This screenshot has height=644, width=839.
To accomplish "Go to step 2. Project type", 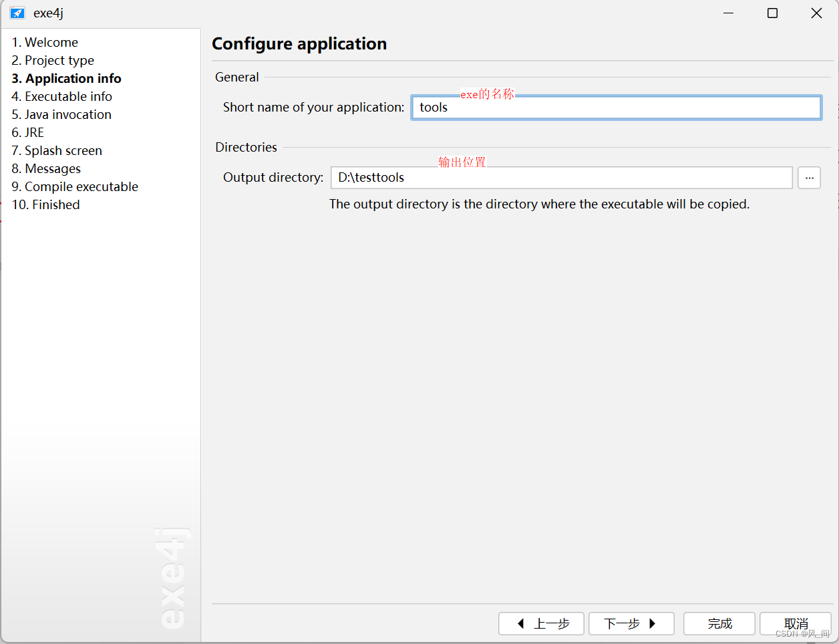I will 53,60.
